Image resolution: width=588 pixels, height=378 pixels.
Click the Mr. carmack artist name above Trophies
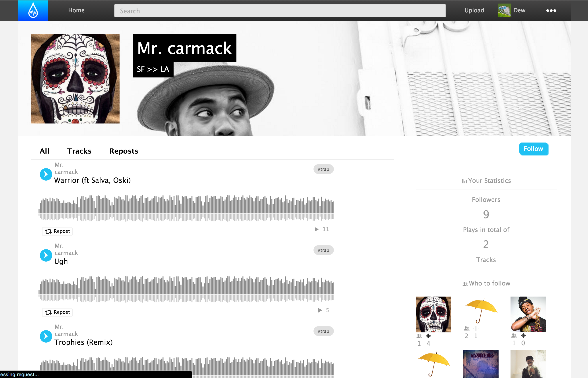point(66,330)
